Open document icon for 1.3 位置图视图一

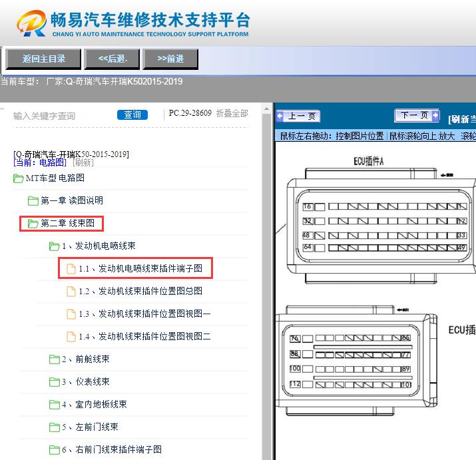click(x=71, y=314)
